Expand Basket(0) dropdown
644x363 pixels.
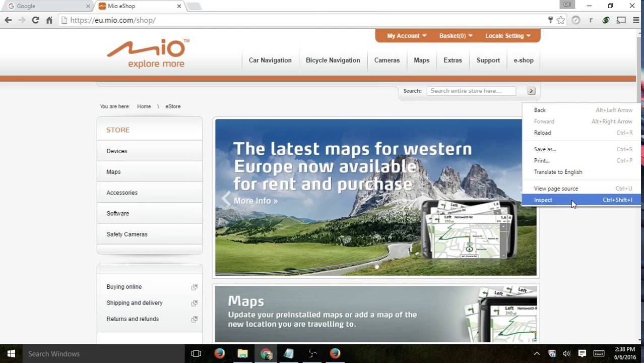(456, 36)
